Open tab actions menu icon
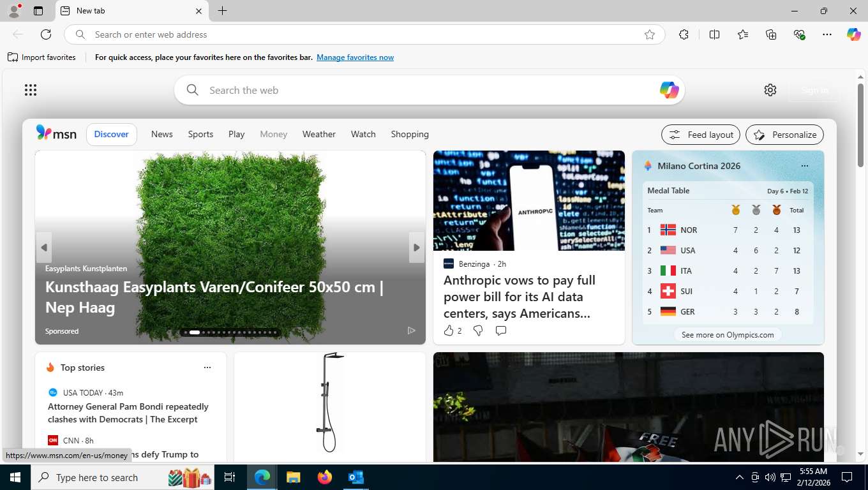Screen dimensions: 868x490 pyautogui.click(x=38, y=11)
